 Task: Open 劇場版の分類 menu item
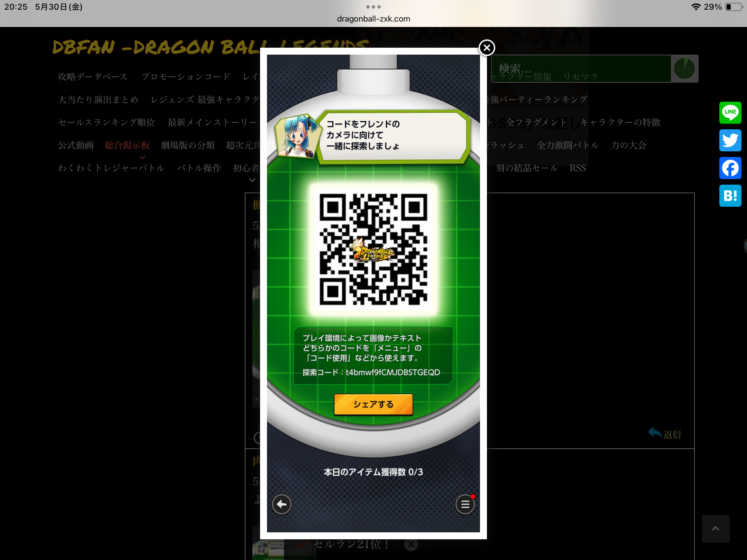pos(188,145)
